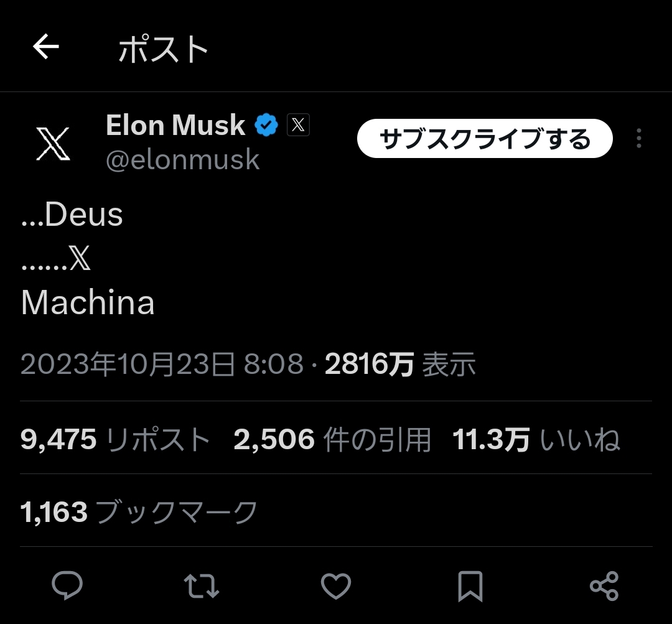Tap the share icon

(x=604, y=585)
